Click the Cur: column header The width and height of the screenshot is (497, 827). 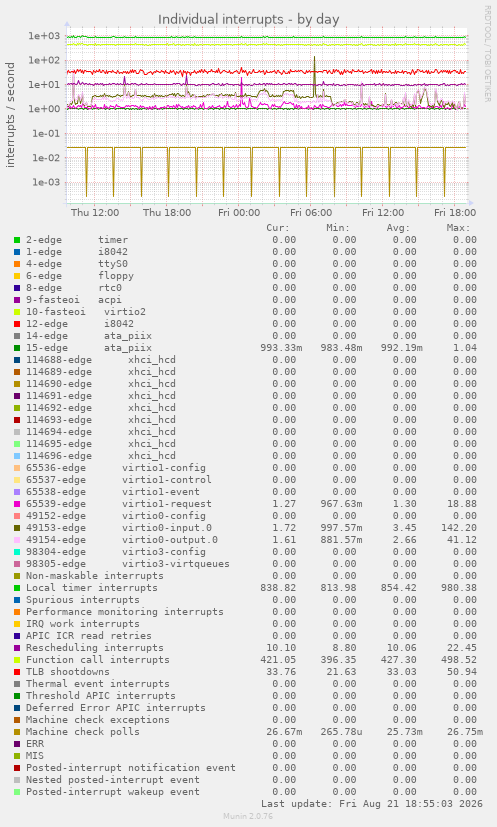coord(278,228)
